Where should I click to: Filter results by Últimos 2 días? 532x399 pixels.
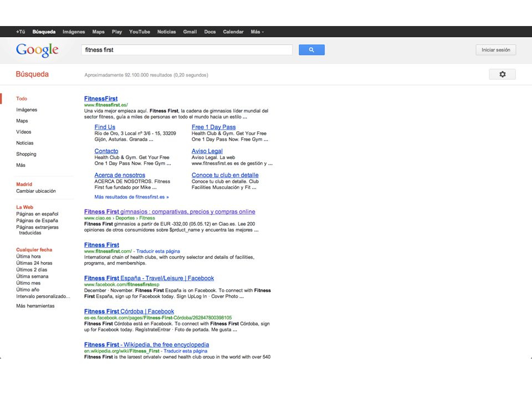click(x=32, y=270)
